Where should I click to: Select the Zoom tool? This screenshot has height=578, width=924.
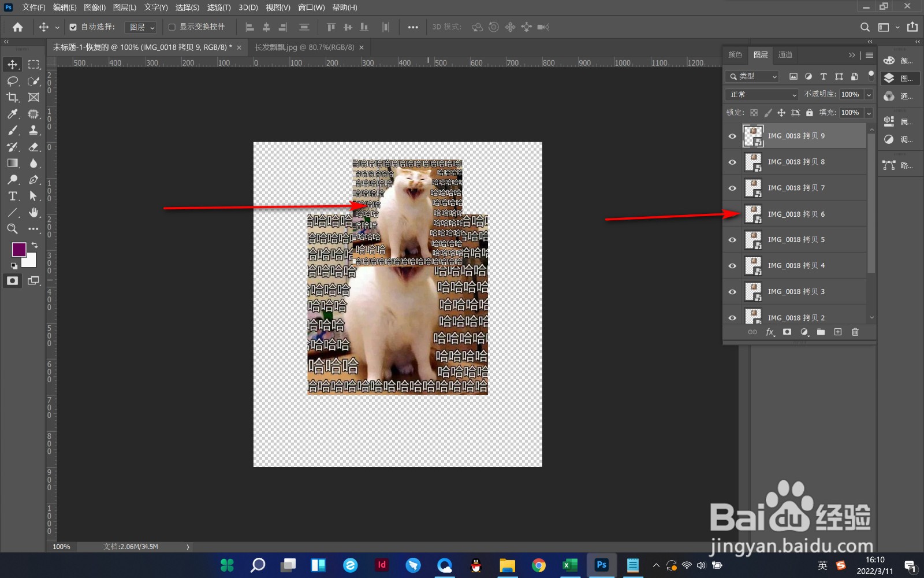13,229
